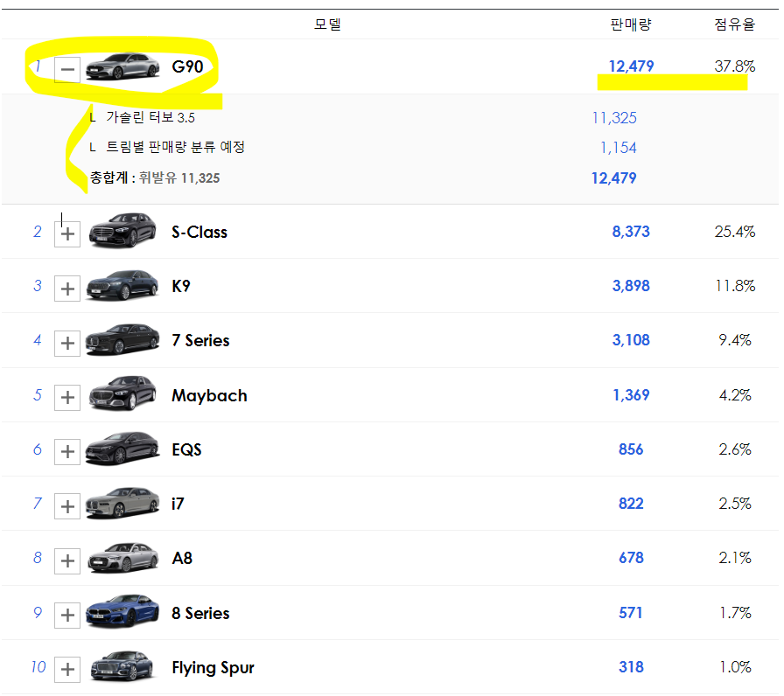This screenshot has height=696, width=784.
Task: Click S-Class sales figure 8,373
Action: point(631,232)
